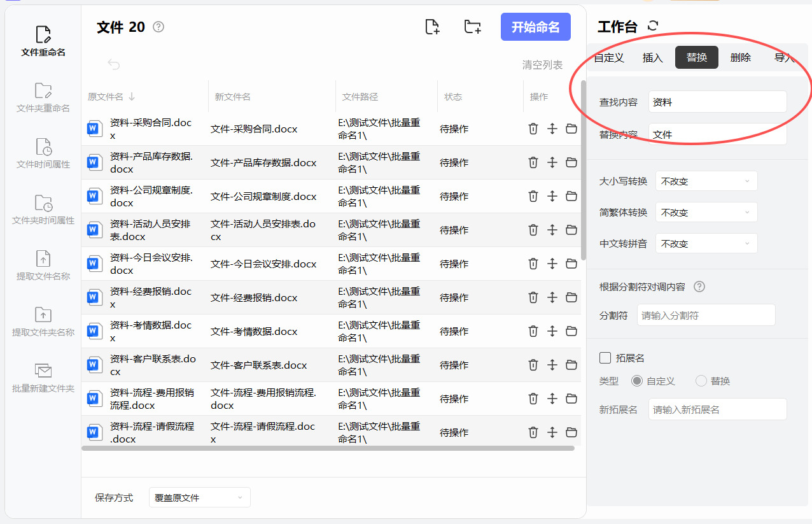Click the 分割符 input field

[706, 315]
